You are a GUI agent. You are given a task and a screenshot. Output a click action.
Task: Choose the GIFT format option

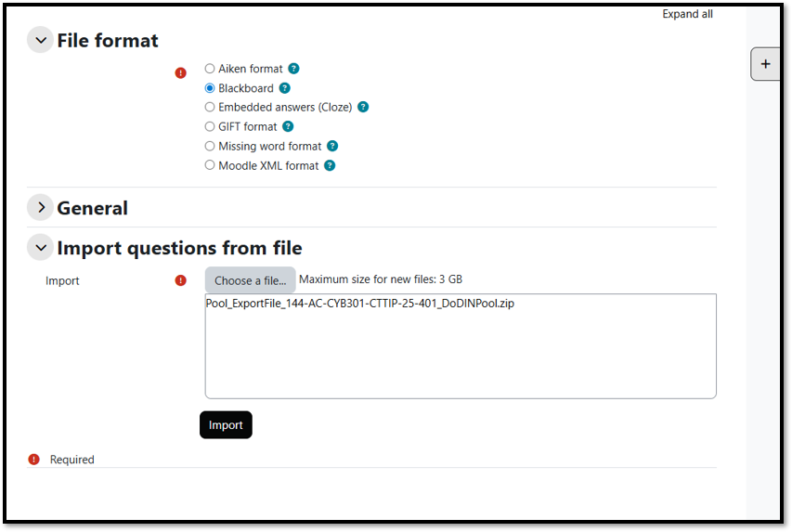coord(210,126)
